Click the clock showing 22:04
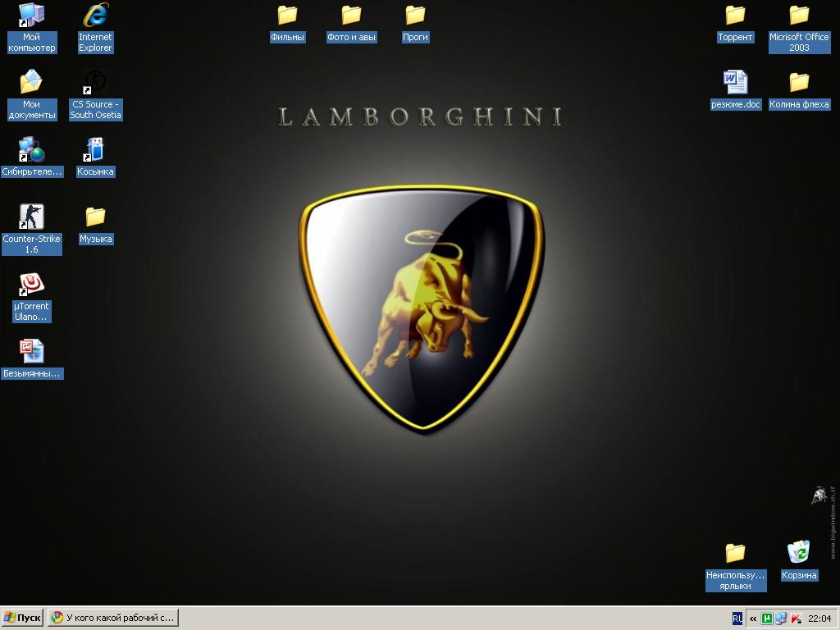Screen dimensions: 840x630 click(x=819, y=619)
